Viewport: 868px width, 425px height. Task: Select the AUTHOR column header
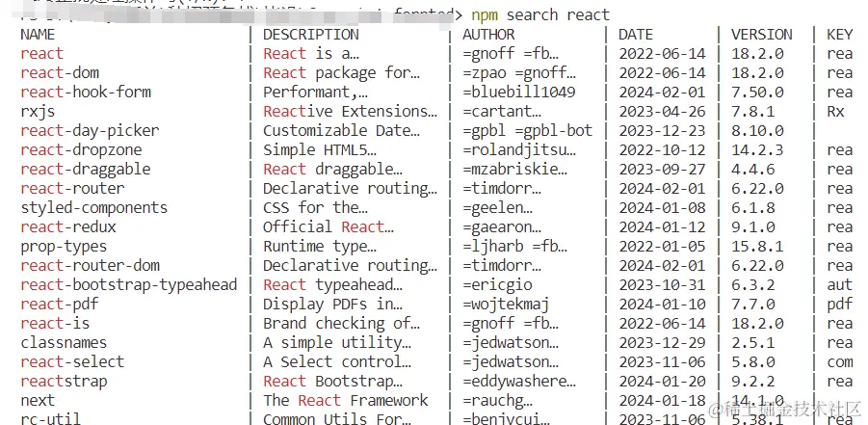tap(488, 35)
